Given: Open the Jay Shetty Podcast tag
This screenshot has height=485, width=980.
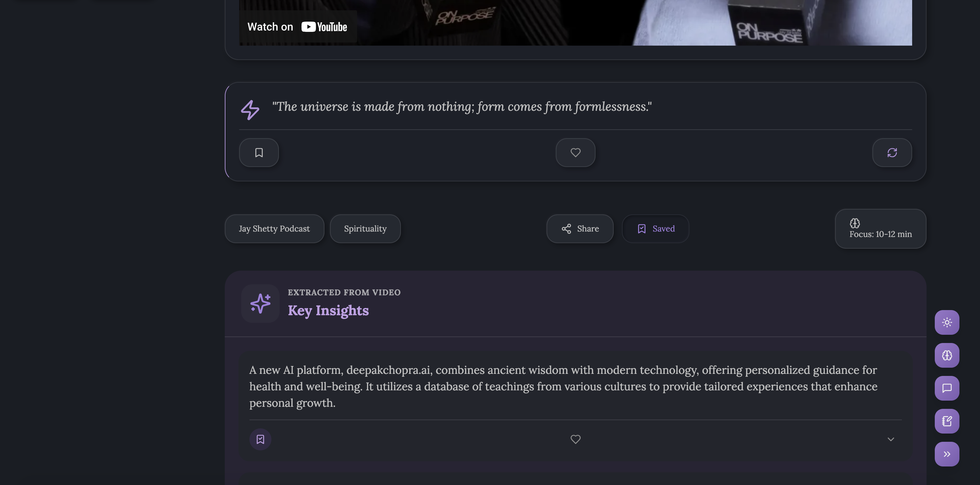Looking at the screenshot, I should [274, 229].
